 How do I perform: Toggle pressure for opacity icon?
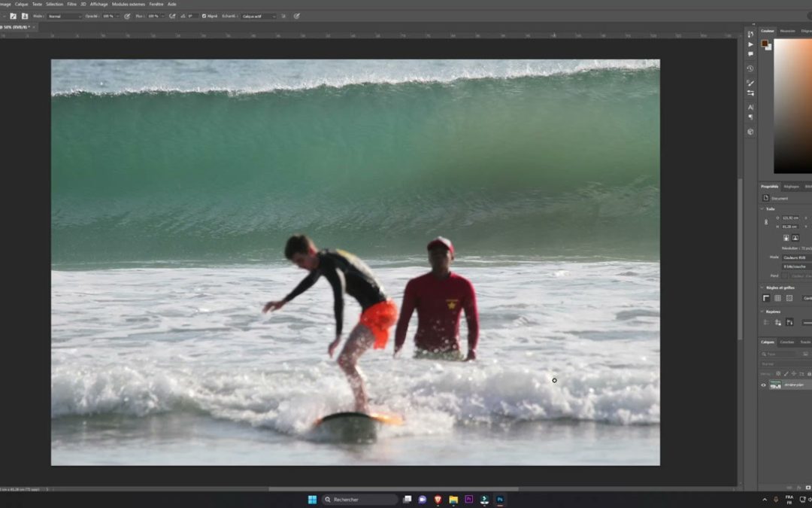point(127,16)
